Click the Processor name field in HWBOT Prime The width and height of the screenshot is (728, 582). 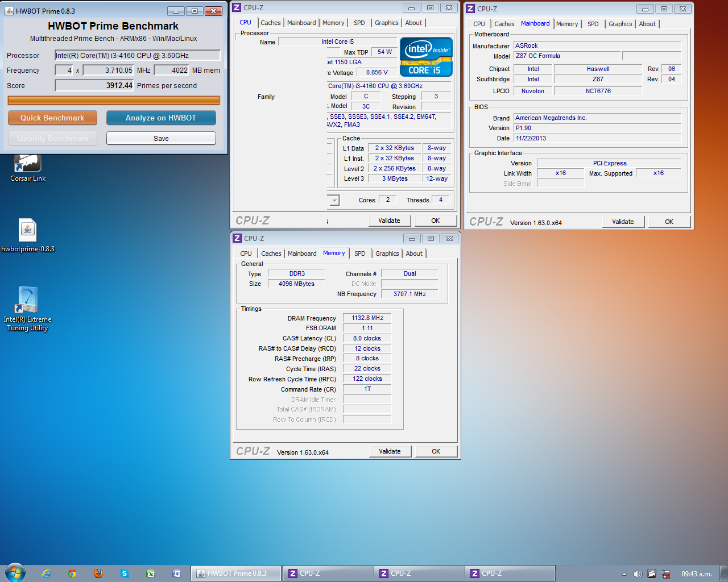[137, 55]
